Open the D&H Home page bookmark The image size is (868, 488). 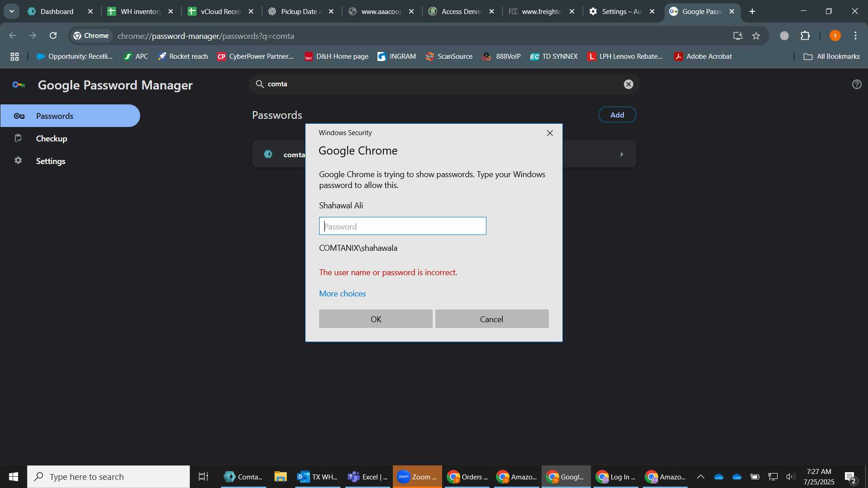pyautogui.click(x=336, y=56)
